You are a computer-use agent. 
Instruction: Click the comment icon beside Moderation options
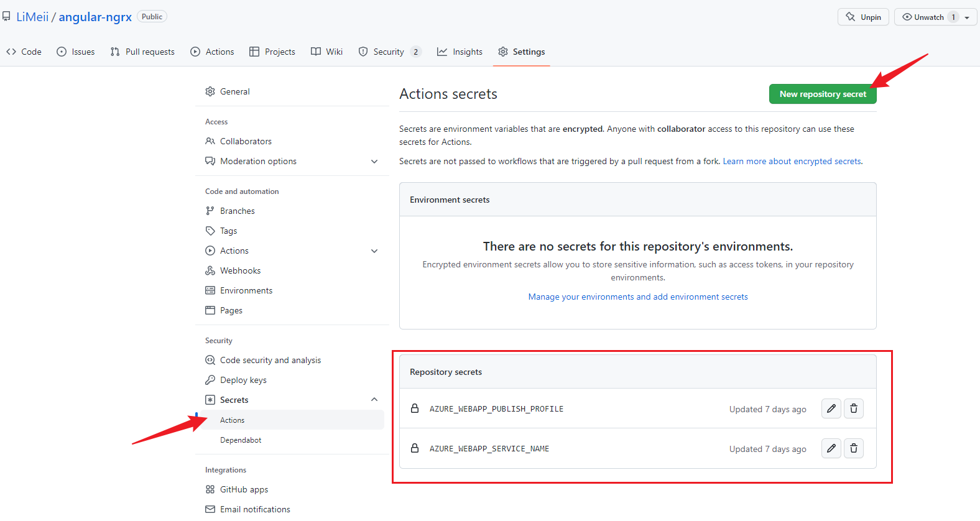coord(210,161)
